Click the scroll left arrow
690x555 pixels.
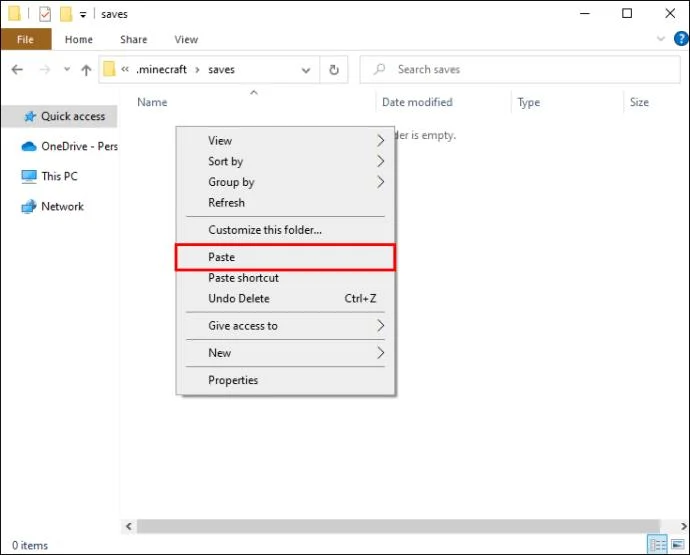(128, 526)
